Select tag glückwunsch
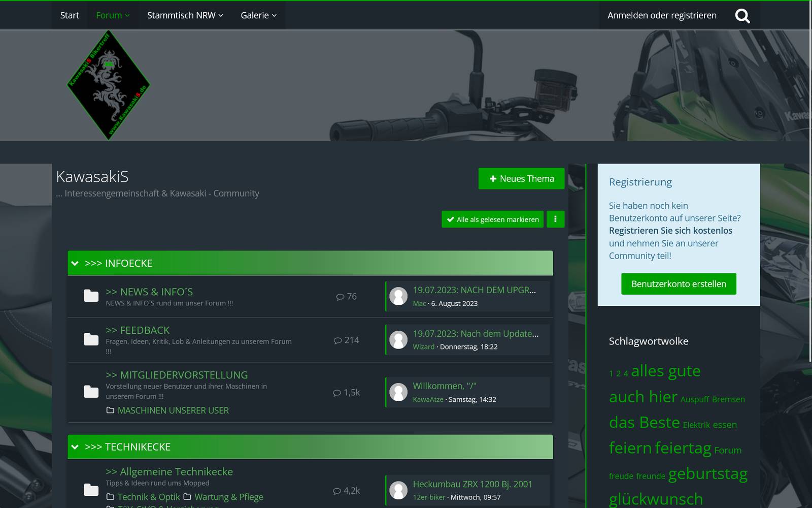This screenshot has width=812, height=508. [x=656, y=499]
